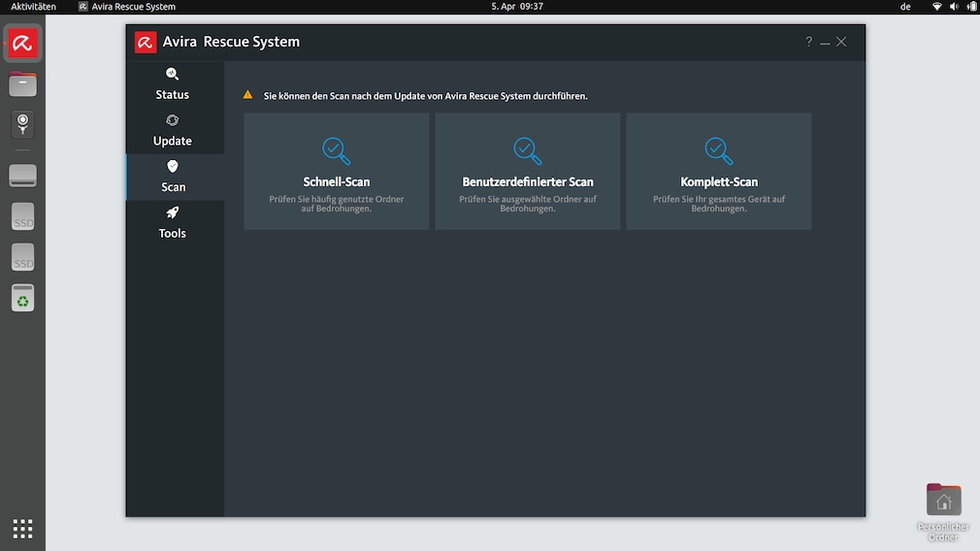Open the 'de' keyboard layout menu
The width and height of the screenshot is (980, 551).
click(x=905, y=7)
